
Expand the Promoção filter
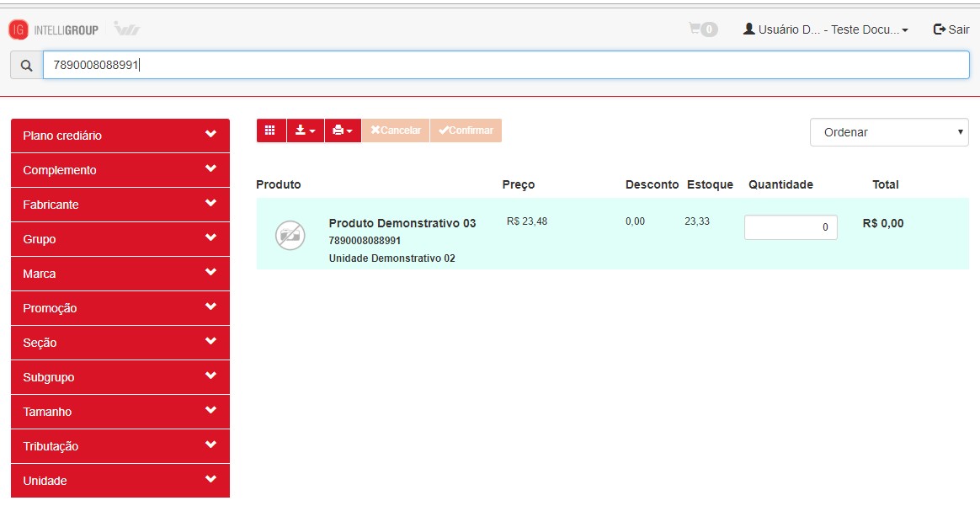[120, 308]
